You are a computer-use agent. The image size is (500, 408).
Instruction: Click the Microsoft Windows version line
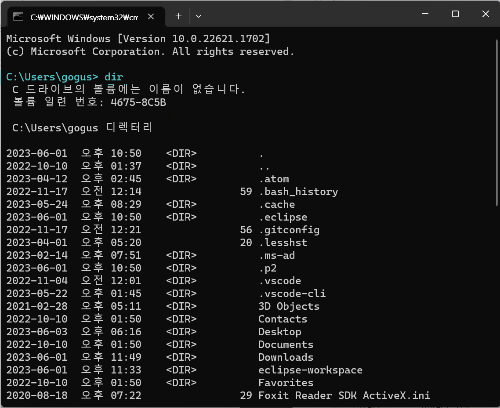tap(138, 39)
